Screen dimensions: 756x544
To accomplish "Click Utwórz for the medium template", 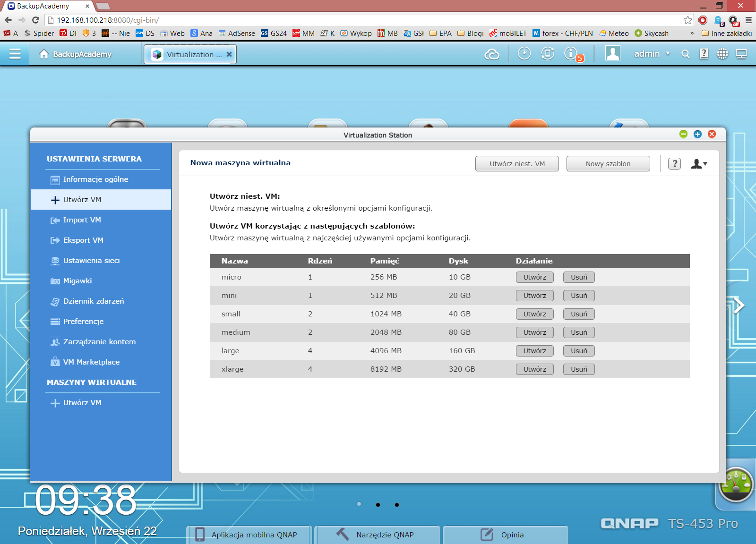I will click(x=534, y=332).
